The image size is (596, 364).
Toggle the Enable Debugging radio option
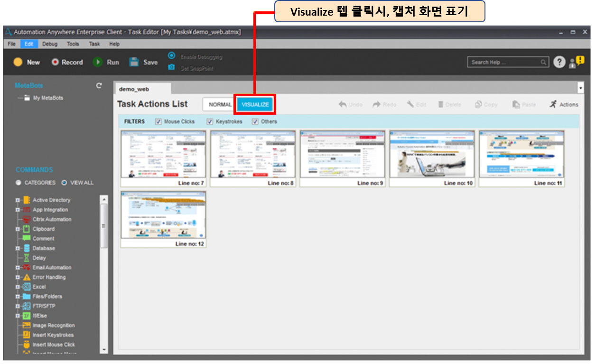(x=171, y=55)
